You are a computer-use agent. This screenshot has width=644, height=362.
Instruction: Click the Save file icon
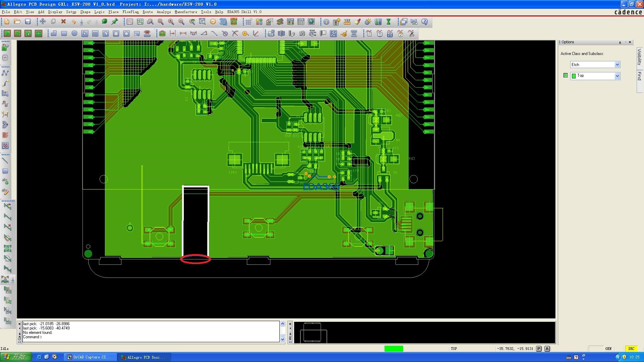[28, 22]
